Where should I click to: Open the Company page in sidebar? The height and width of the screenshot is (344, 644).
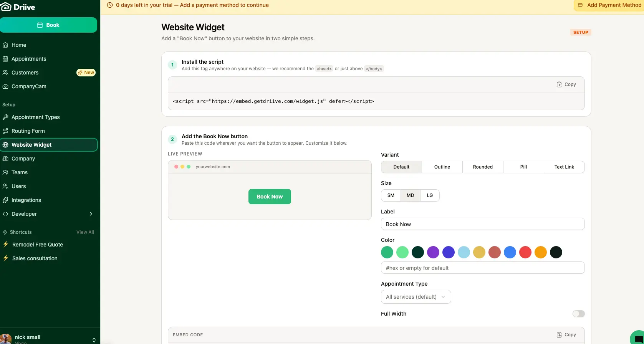coord(48,159)
